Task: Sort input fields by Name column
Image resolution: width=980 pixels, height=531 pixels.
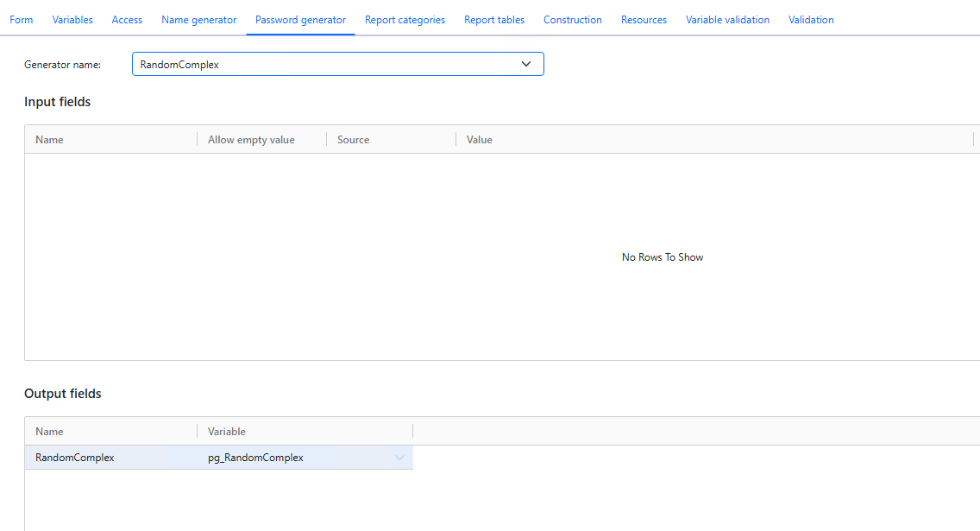Action: tap(49, 140)
